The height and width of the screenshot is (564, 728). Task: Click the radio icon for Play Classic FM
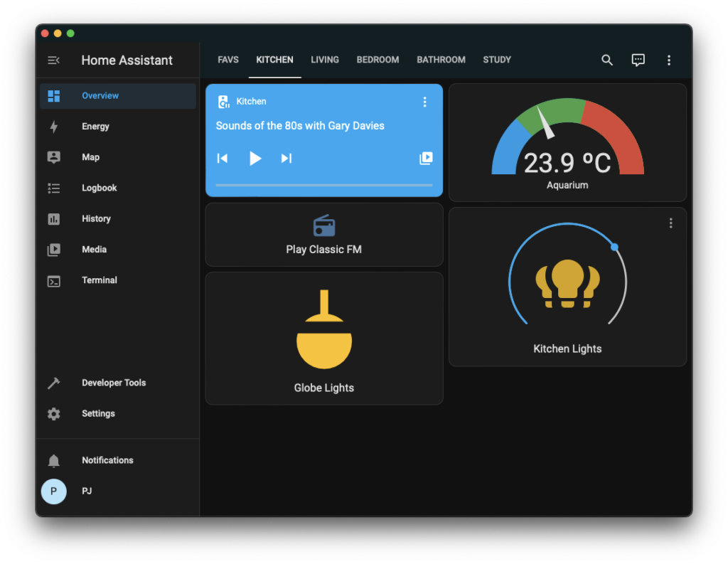[x=324, y=226]
